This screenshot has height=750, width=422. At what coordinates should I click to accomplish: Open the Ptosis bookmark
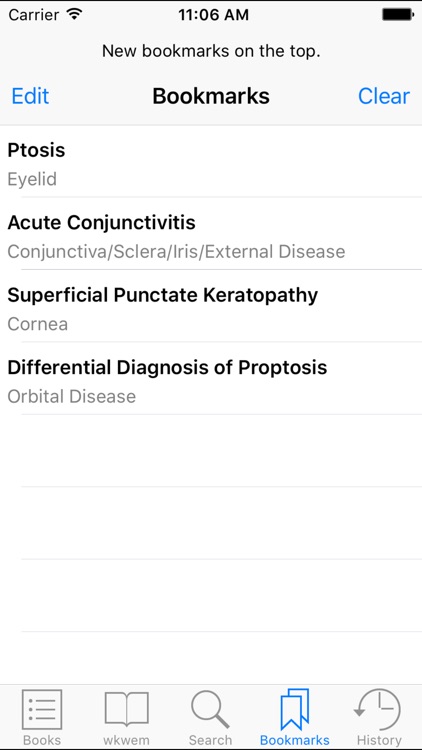click(x=211, y=162)
